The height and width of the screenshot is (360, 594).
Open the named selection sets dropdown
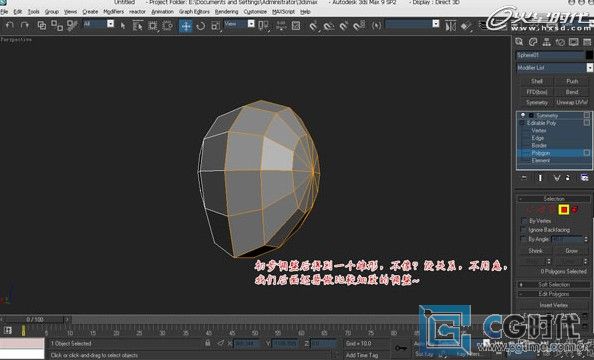pyautogui.click(x=436, y=24)
